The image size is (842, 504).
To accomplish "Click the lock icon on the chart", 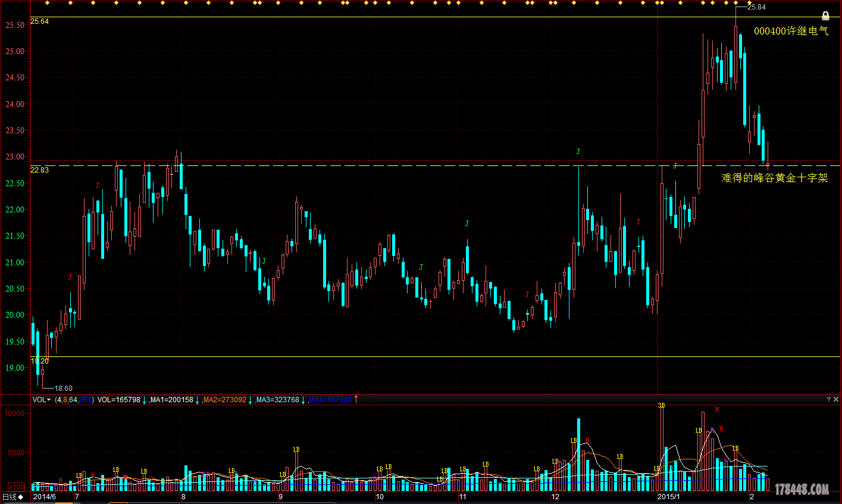I will (825, 15).
